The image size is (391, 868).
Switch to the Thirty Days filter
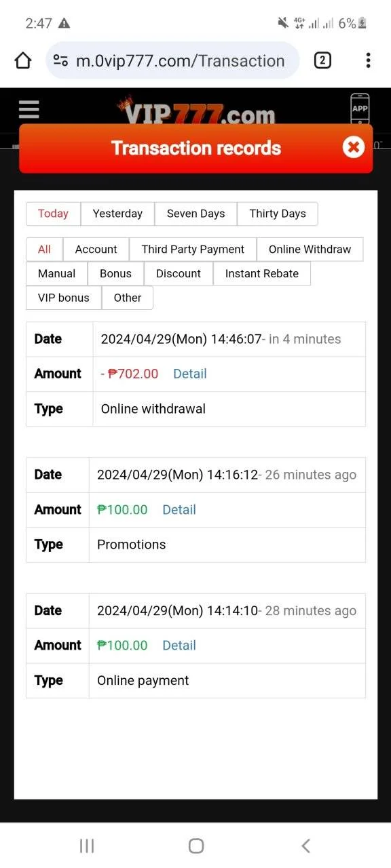(x=277, y=214)
